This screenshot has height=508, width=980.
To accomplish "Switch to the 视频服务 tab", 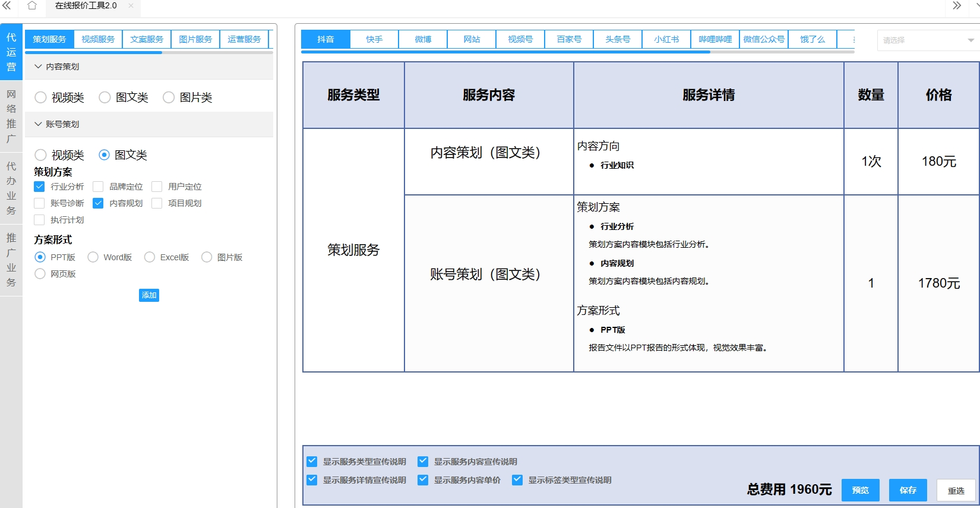I will pyautogui.click(x=98, y=39).
